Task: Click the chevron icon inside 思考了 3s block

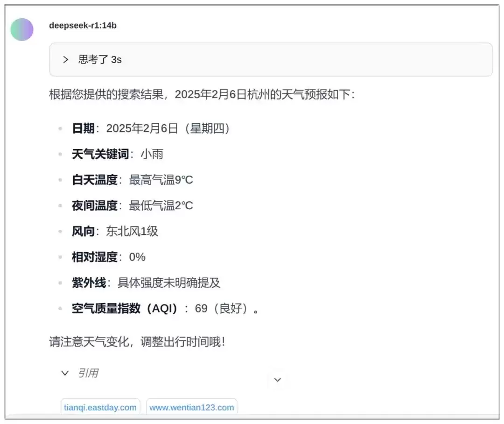Action: point(65,59)
